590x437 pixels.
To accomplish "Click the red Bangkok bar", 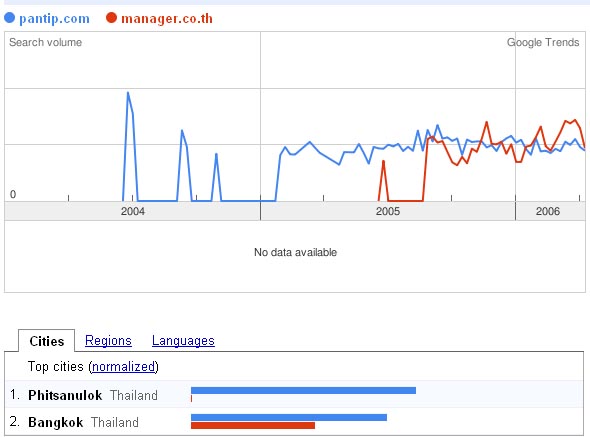I will coord(253,425).
